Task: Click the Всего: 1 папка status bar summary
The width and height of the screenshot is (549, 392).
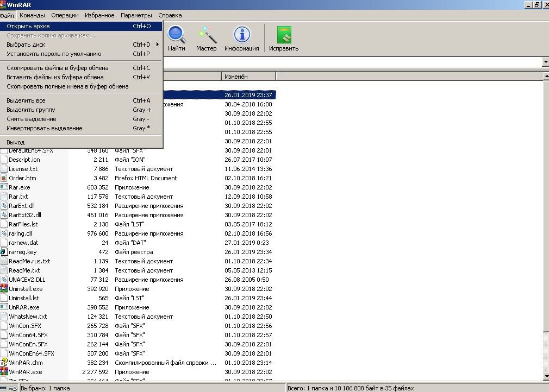Action: pos(351,388)
